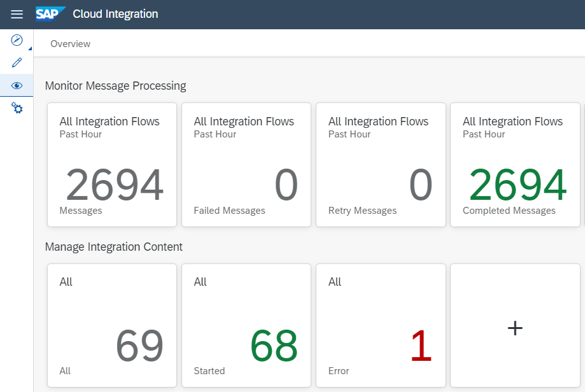
Task: Click the SAP logo
Action: coord(50,14)
